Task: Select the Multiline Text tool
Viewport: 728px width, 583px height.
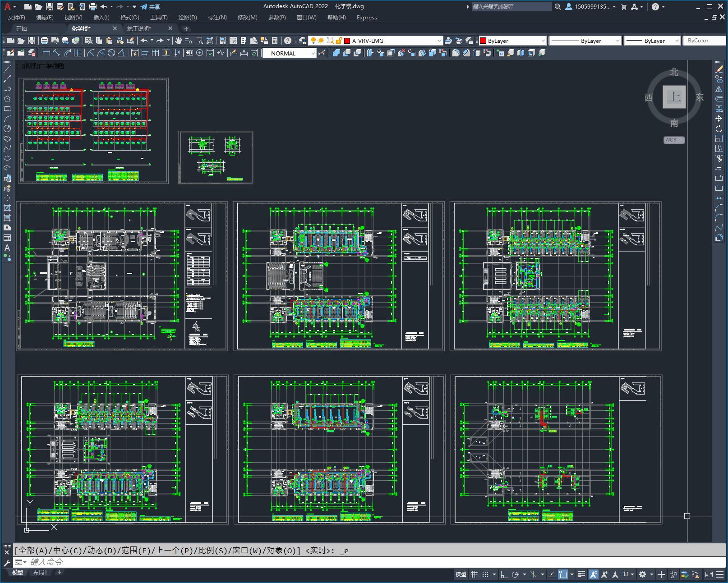Action: [7, 248]
